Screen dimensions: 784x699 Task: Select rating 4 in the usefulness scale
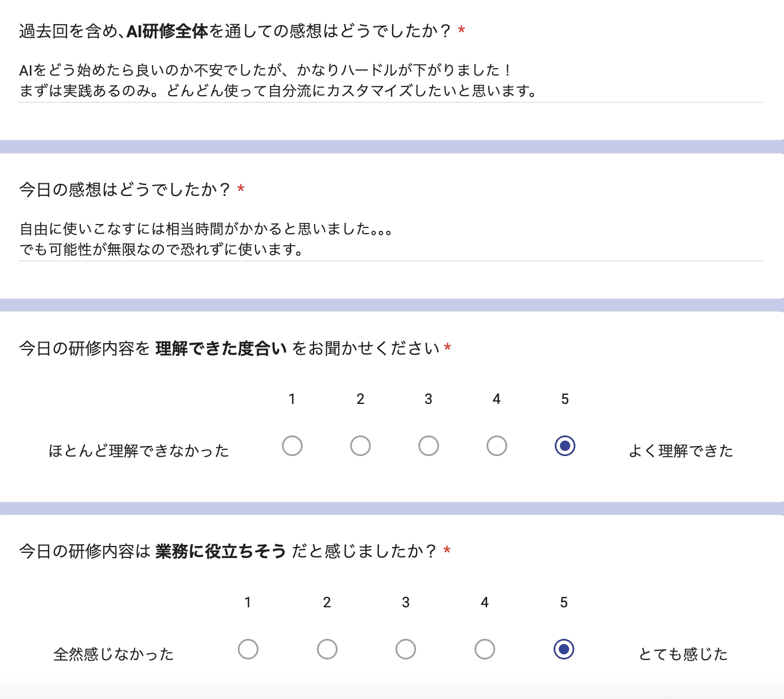coord(485,649)
